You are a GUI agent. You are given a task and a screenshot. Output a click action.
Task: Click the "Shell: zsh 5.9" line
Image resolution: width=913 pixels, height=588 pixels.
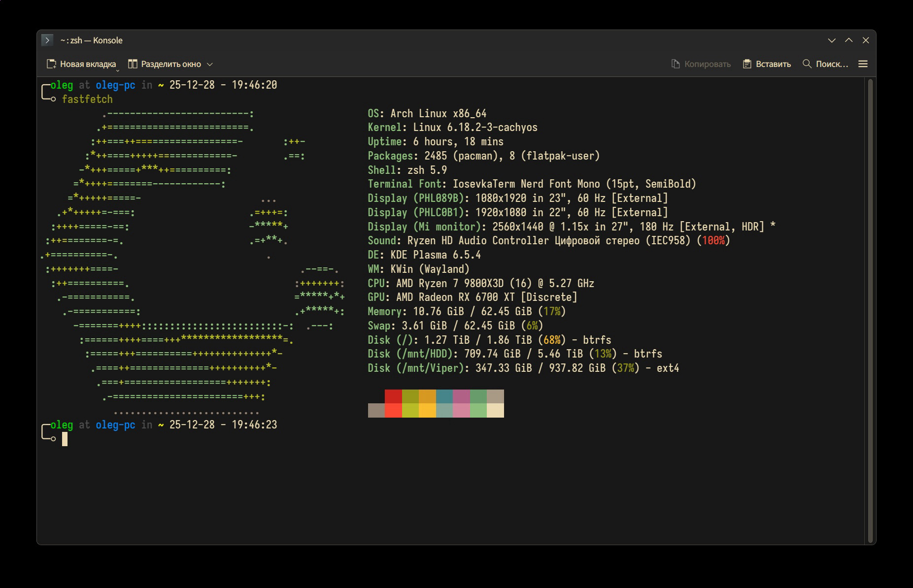[x=407, y=170]
